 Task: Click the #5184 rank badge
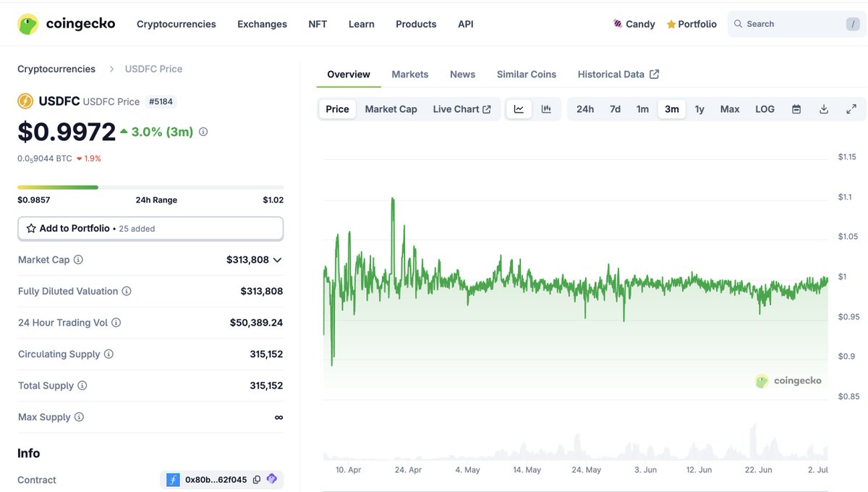click(x=161, y=101)
